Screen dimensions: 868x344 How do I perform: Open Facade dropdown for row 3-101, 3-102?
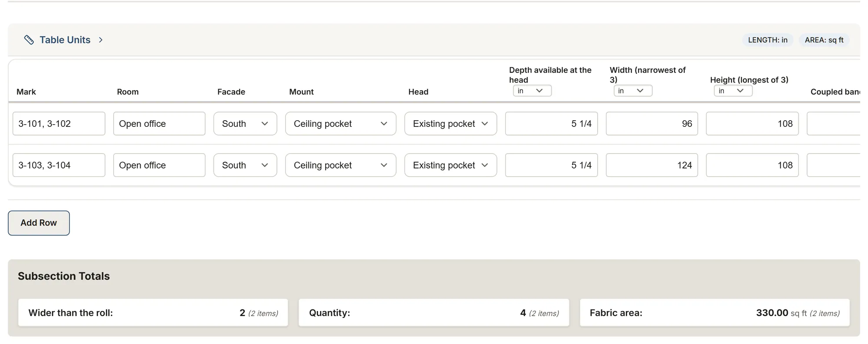click(x=245, y=124)
